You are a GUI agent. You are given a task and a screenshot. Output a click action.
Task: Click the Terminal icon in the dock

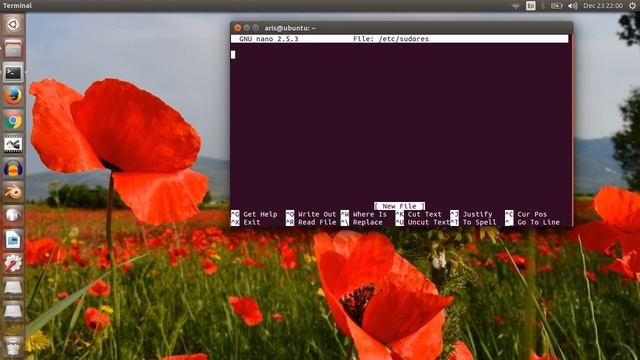13,73
